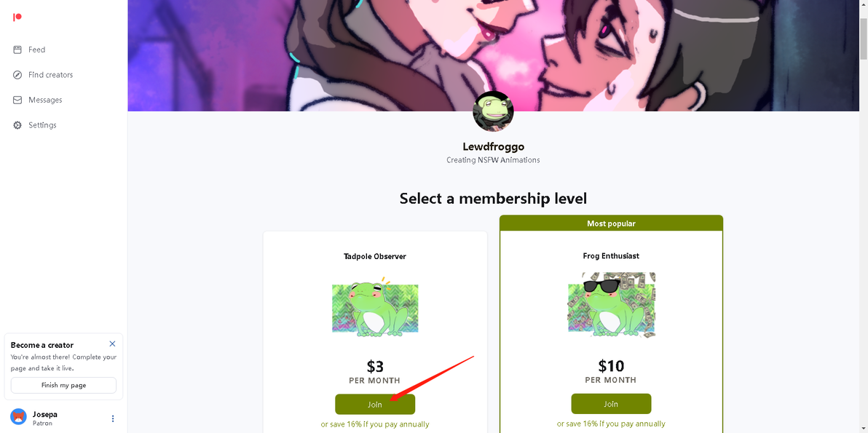Click the Find creators compass icon
Screen dimensions: 868x433
pyautogui.click(x=17, y=75)
